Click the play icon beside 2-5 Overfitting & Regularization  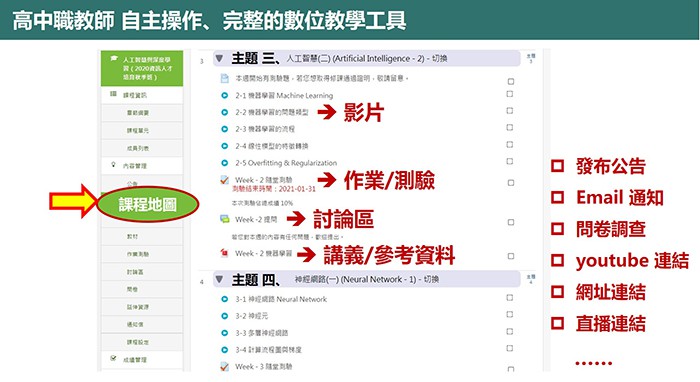(225, 163)
